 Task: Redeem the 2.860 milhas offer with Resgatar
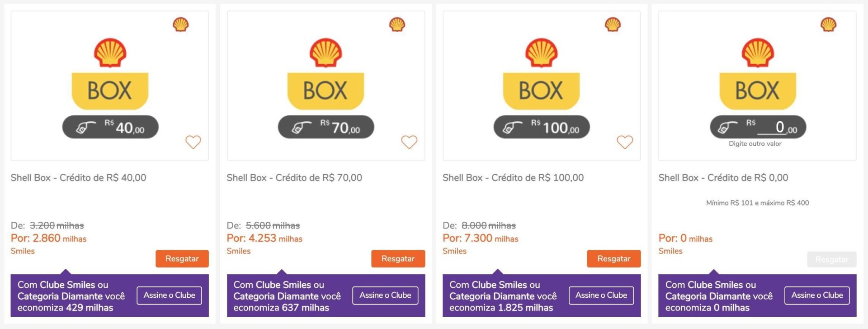182,258
